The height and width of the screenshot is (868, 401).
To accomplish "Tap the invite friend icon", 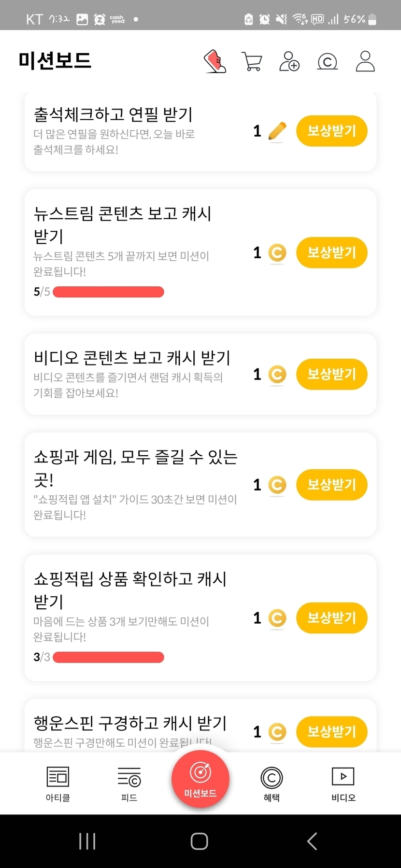I will [x=289, y=62].
